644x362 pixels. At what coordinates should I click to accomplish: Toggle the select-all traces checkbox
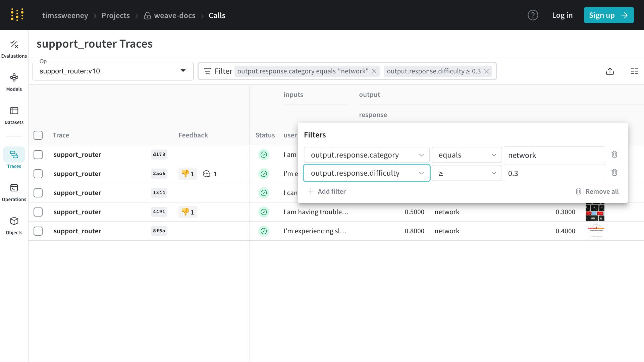(38, 135)
